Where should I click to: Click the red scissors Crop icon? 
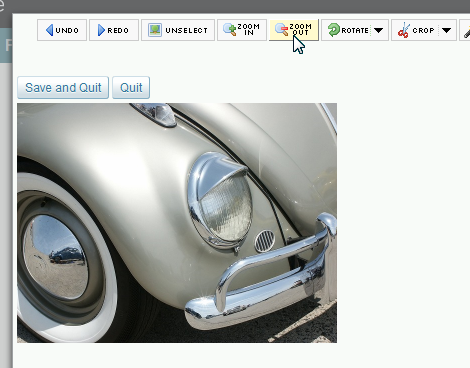403,30
